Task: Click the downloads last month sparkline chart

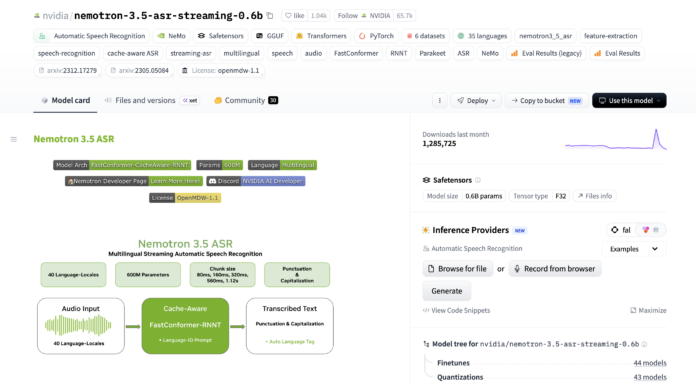Action: [616, 139]
